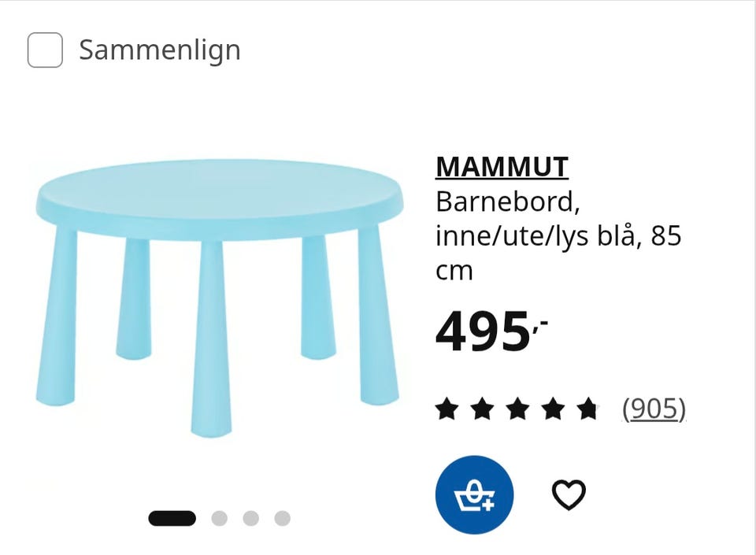Click the blue table's round tabletop
Viewport: 756px width, 555px height.
[x=220, y=199]
